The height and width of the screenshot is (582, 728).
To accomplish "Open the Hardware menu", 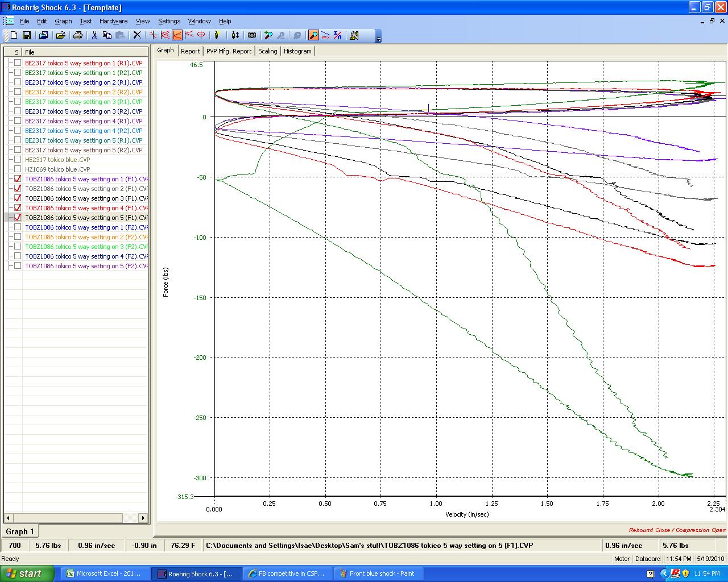I will coord(113,21).
